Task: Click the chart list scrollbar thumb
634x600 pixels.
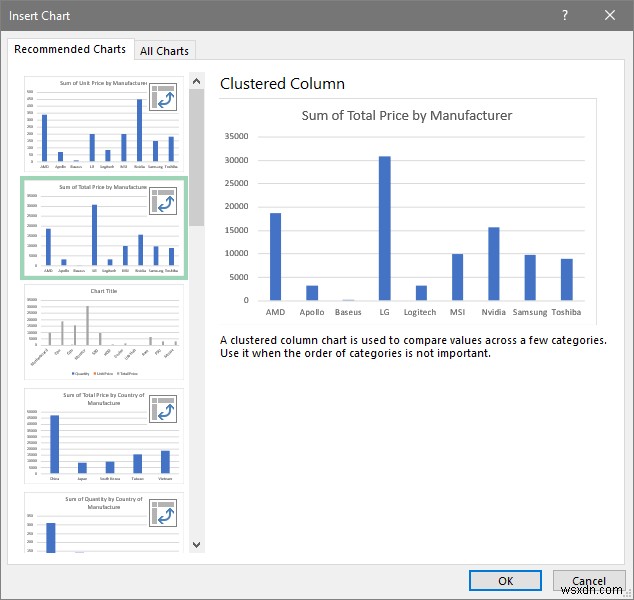Action: 197,158
